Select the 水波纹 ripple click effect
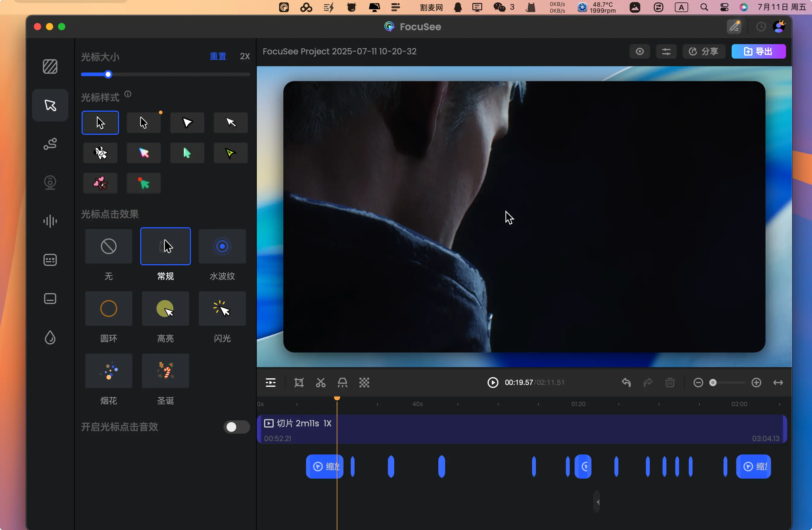The width and height of the screenshot is (812, 530). coord(222,246)
